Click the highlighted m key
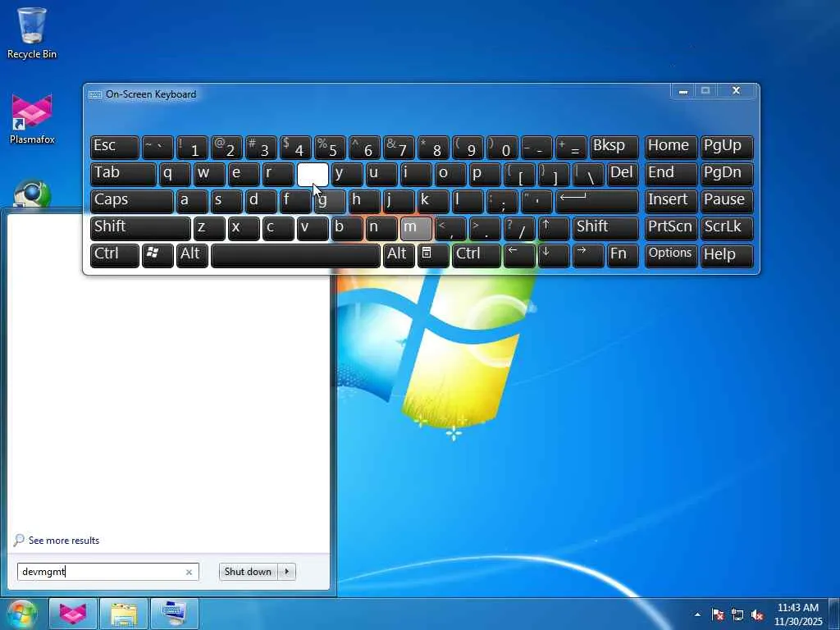Screen dimensions: 840x630 [x=416, y=228]
